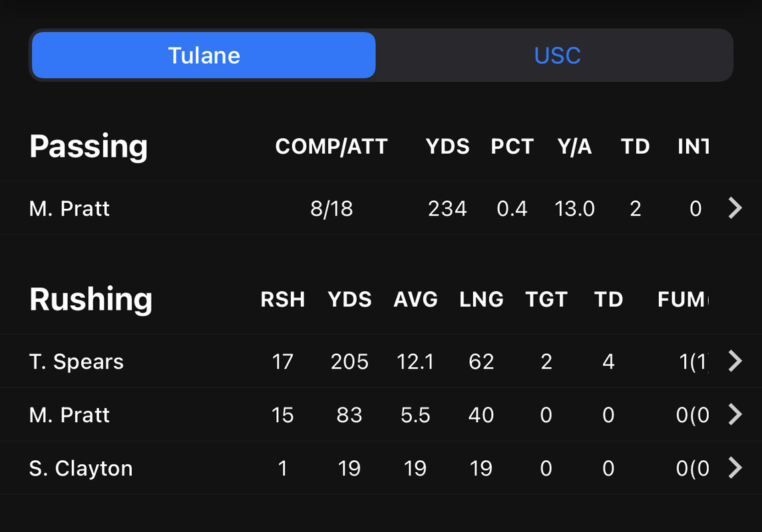Sort by COMP/ATT column header
Screen dimensions: 762x532
(331, 147)
